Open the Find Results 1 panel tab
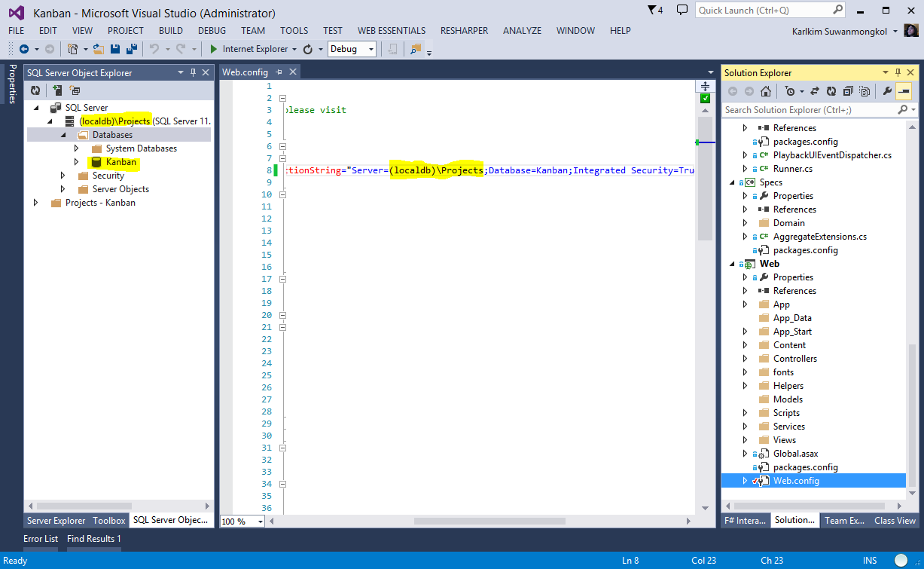The image size is (924, 569). [x=94, y=539]
